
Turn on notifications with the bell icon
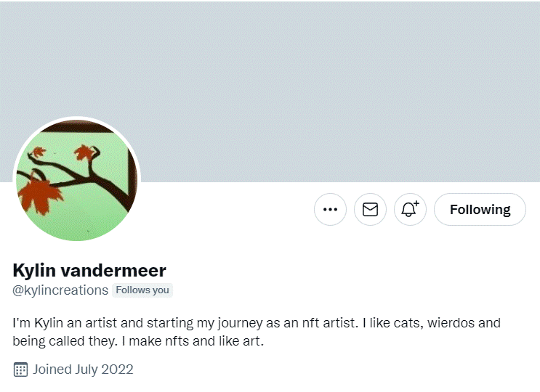[410, 209]
